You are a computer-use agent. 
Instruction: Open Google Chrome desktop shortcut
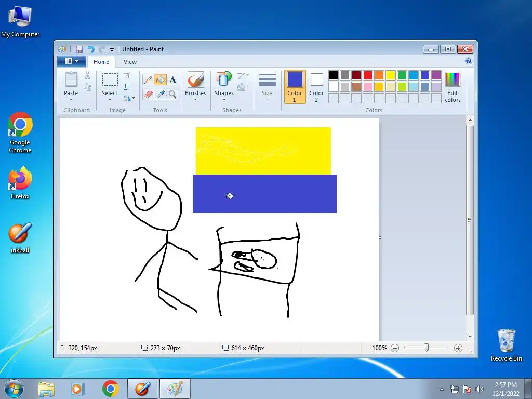click(20, 132)
